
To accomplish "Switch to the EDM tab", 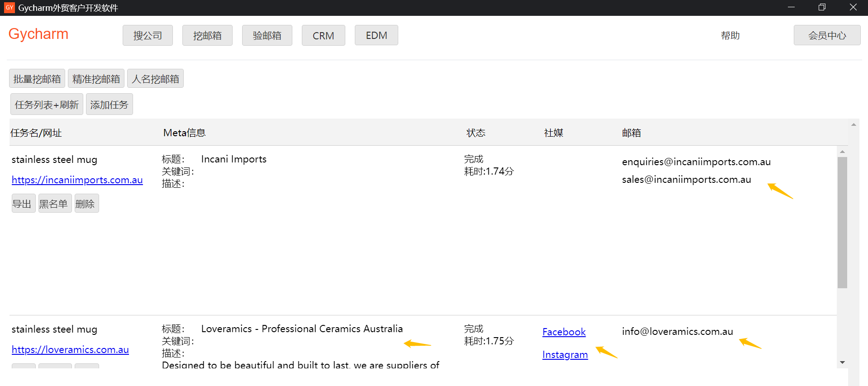I will click(377, 35).
